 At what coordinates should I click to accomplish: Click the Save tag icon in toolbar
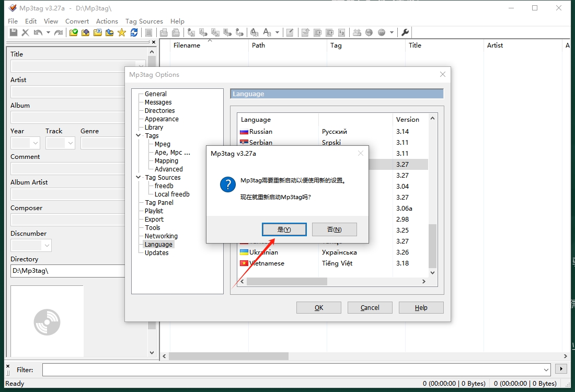[14, 32]
